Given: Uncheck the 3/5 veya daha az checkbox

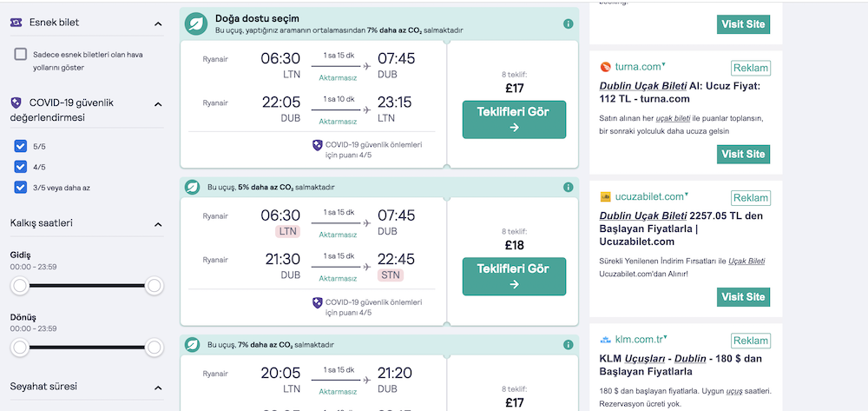Looking at the screenshot, I should (x=21, y=187).
